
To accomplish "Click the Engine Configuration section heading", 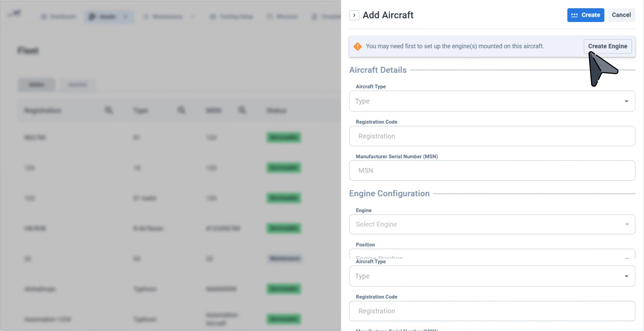I will pos(389,193).
